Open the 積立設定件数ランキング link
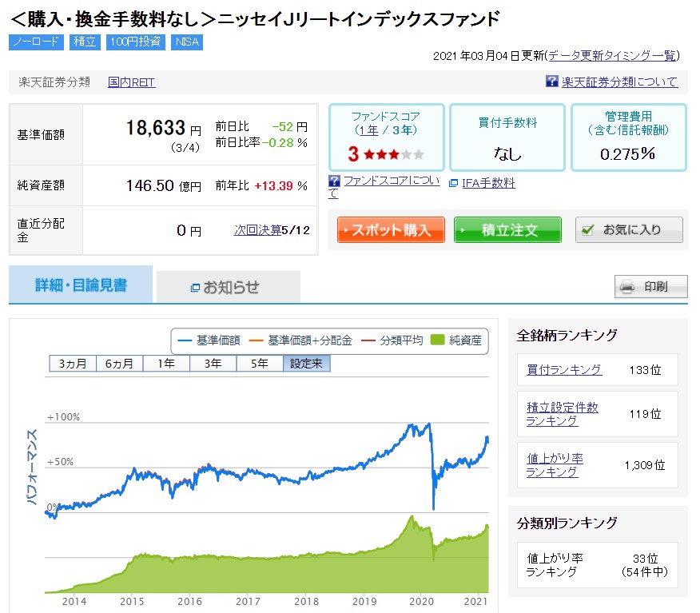Screen dimensions: 700x613 pyautogui.click(x=562, y=414)
